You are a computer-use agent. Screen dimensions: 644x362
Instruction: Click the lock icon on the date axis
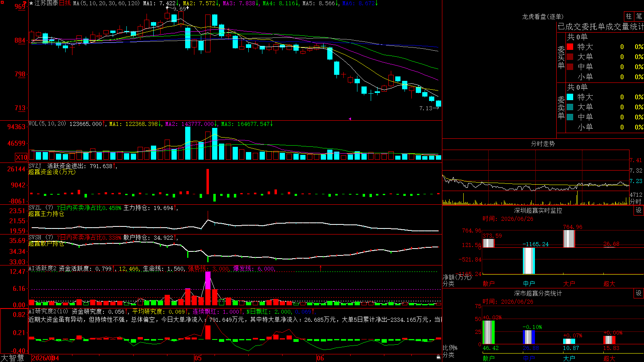coord(439,357)
